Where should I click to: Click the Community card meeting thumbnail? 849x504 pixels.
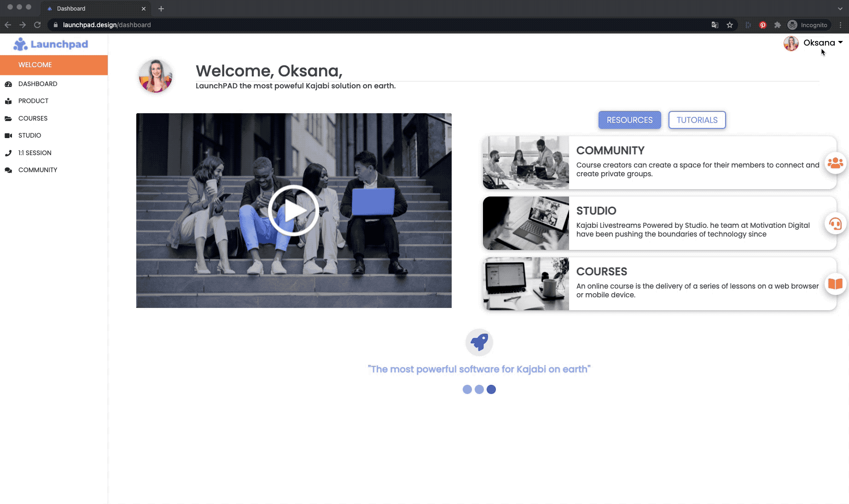526,163
